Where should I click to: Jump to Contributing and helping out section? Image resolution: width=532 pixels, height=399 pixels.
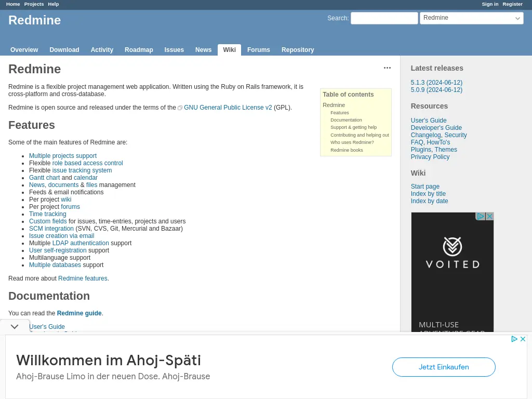[360, 135]
